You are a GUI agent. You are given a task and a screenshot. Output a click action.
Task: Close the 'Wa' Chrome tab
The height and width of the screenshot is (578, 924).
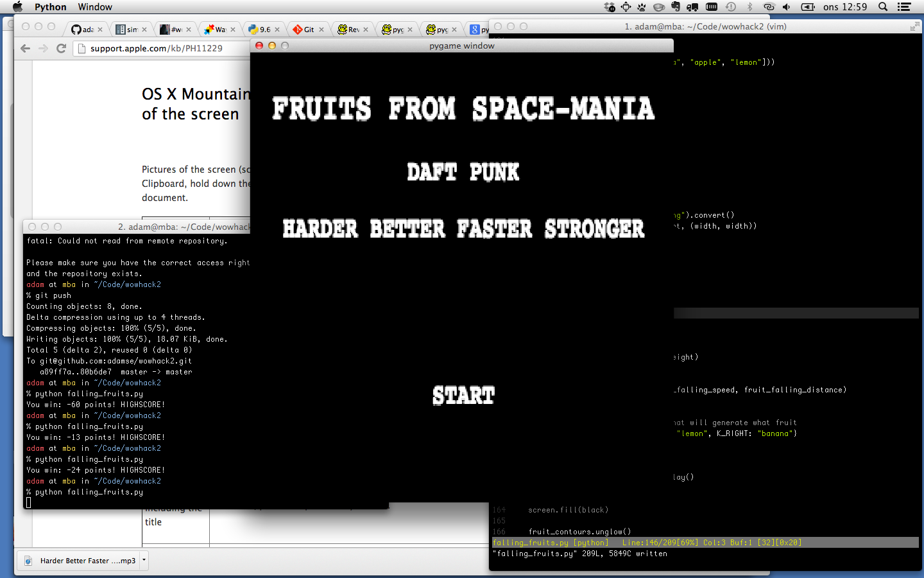tap(233, 30)
